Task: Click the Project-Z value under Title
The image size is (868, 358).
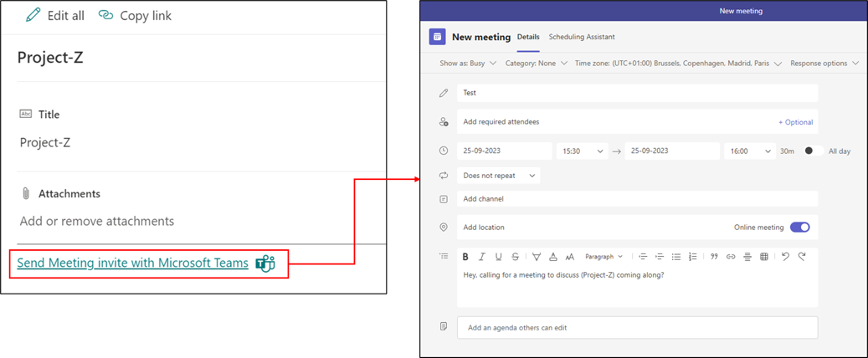Action: tap(45, 143)
